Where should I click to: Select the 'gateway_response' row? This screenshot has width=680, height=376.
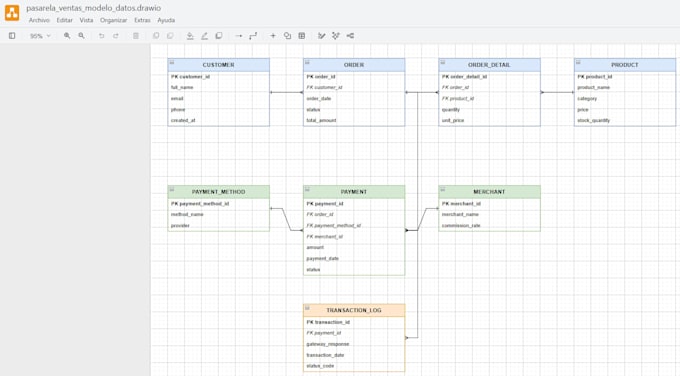tap(354, 344)
